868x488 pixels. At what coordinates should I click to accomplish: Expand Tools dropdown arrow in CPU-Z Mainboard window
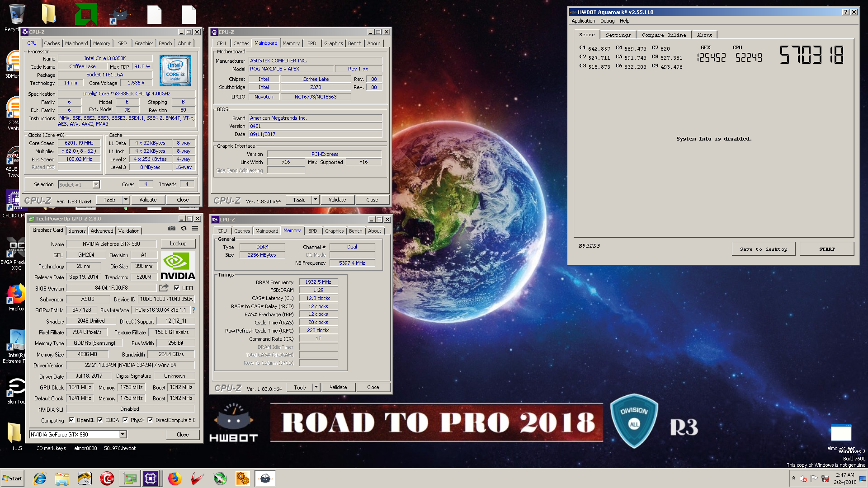316,200
